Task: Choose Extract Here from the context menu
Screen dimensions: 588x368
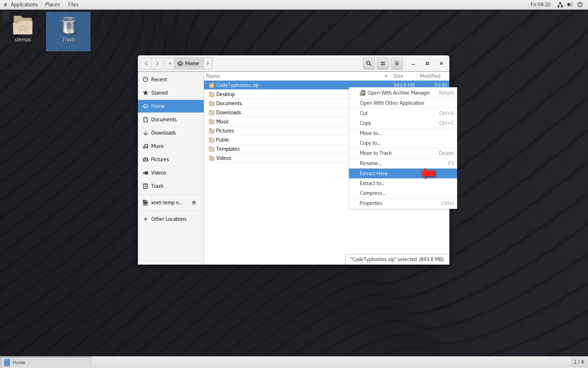Action: pyautogui.click(x=403, y=173)
